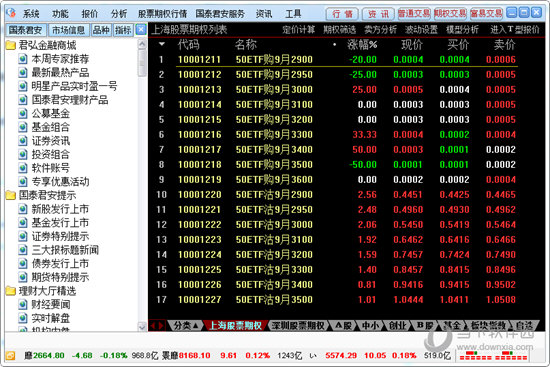550x367 pixels.
Task: Open 期权筛选 tool
Action: click(x=340, y=30)
